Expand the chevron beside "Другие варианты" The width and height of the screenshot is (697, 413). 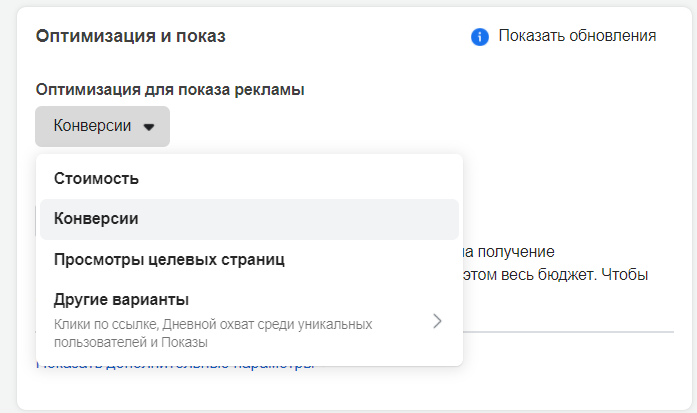point(436,321)
